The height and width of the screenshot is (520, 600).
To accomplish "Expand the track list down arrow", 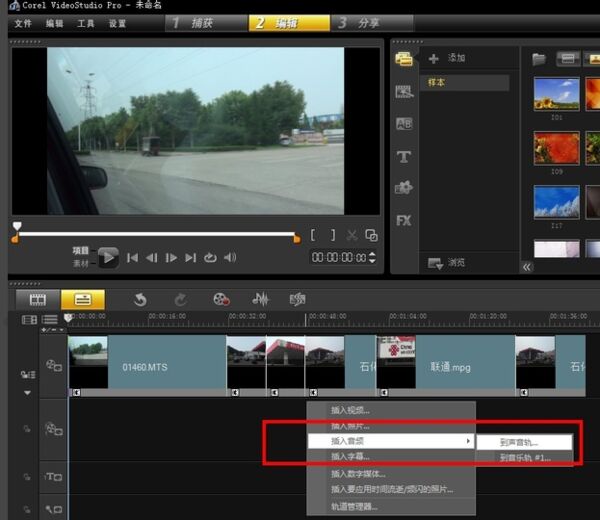I will coord(28,393).
